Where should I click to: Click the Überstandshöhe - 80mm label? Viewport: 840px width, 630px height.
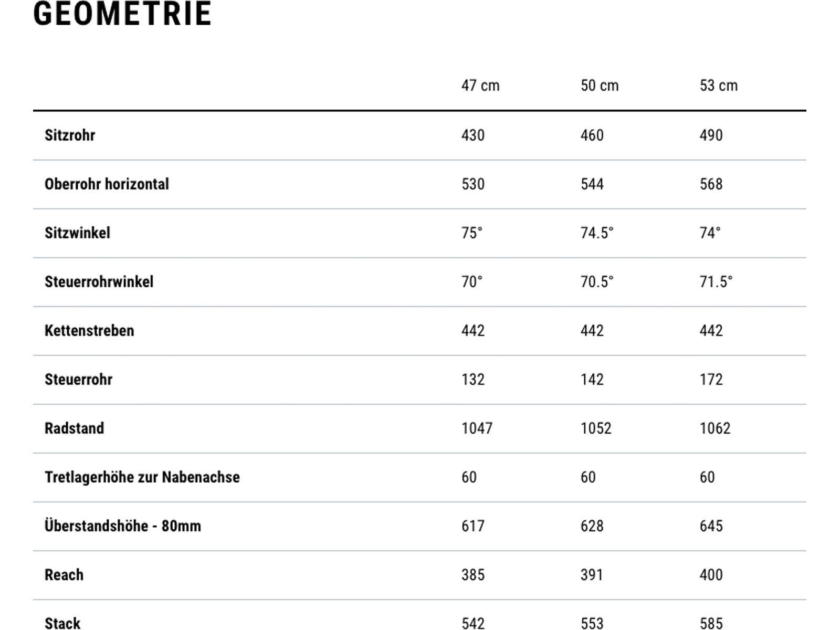[x=122, y=526]
